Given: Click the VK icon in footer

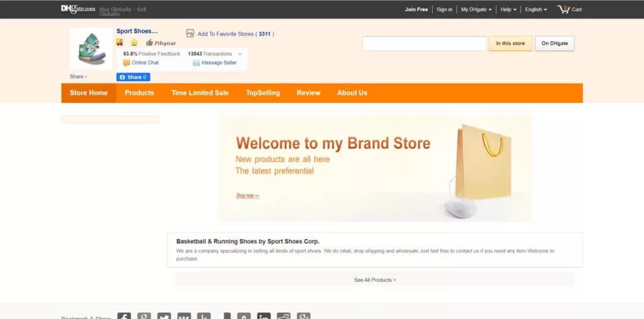Looking at the screenshot, I should [184, 316].
